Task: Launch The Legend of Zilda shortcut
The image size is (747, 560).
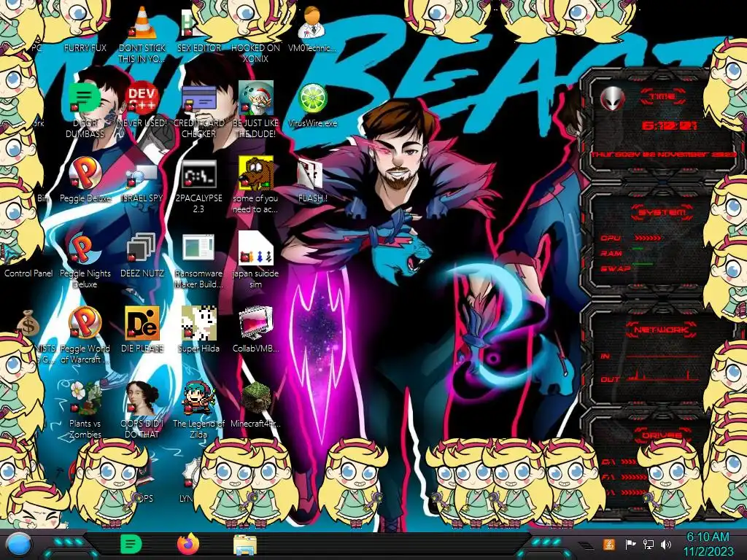Action: [x=198, y=410]
